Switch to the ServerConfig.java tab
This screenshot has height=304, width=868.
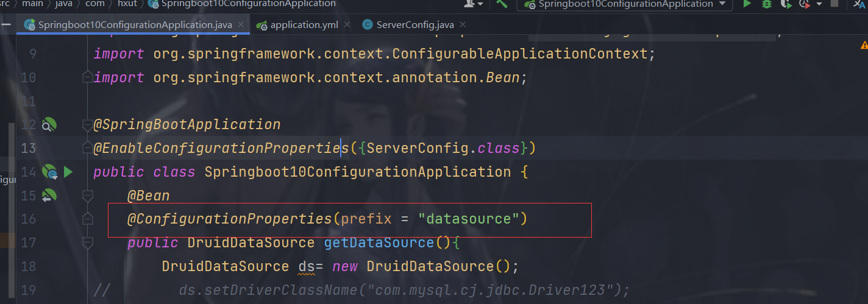point(415,25)
